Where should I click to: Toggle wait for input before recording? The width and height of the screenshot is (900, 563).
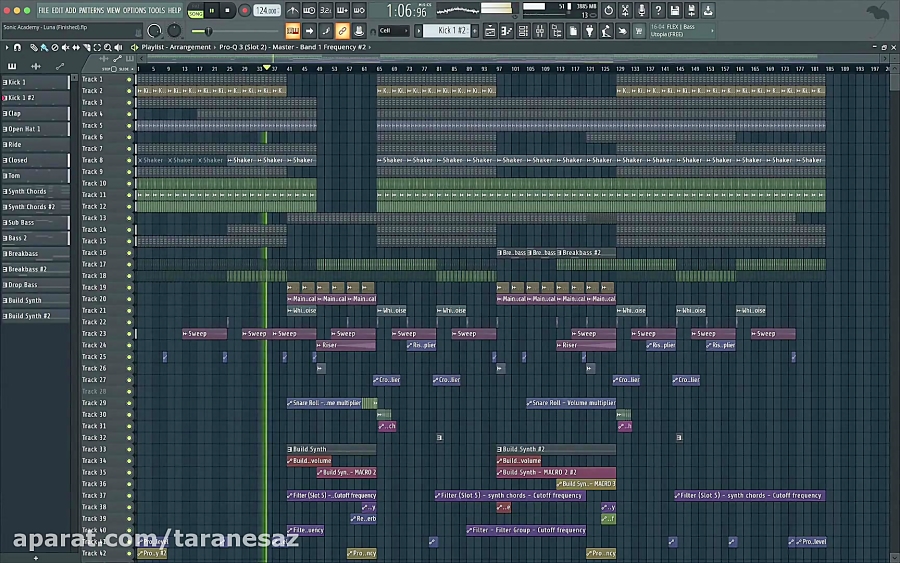point(309,10)
